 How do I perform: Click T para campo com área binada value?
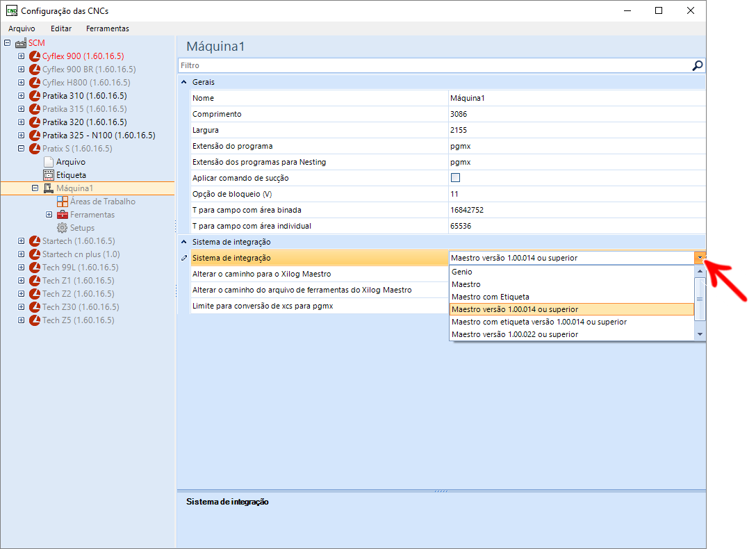point(577,210)
